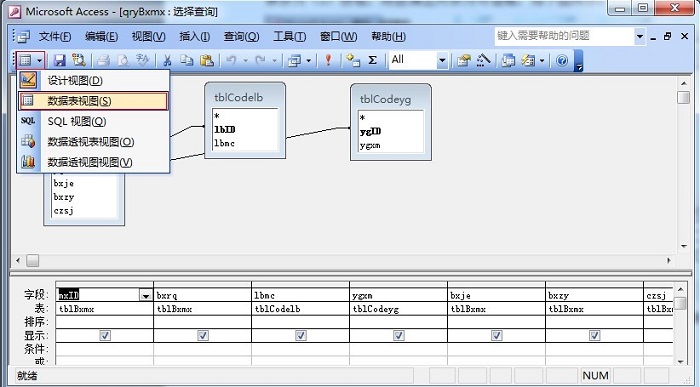This screenshot has height=387, width=700.
Task: Click the cut scissors icon
Action: coord(167,60)
